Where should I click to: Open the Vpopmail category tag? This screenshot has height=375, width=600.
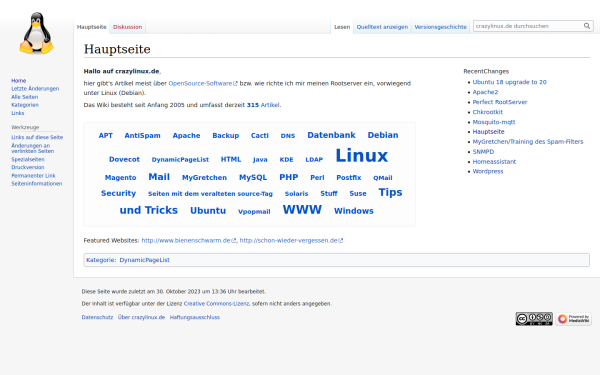[254, 212]
